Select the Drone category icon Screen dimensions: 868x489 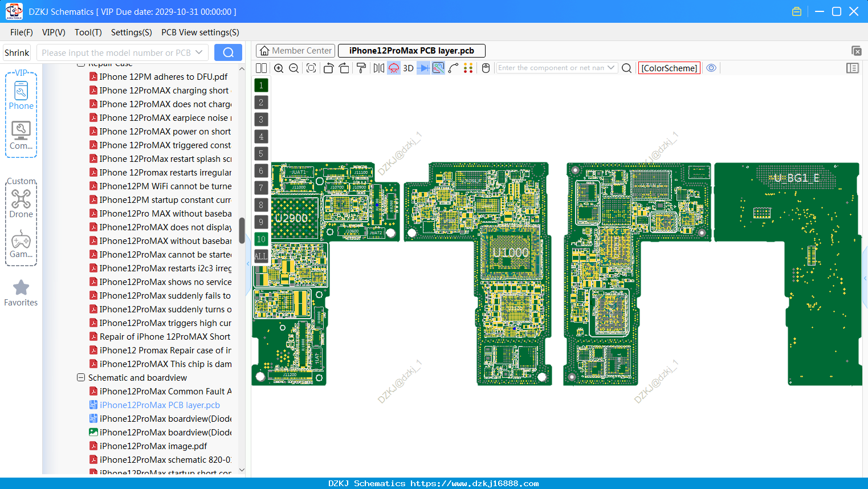[x=21, y=204]
